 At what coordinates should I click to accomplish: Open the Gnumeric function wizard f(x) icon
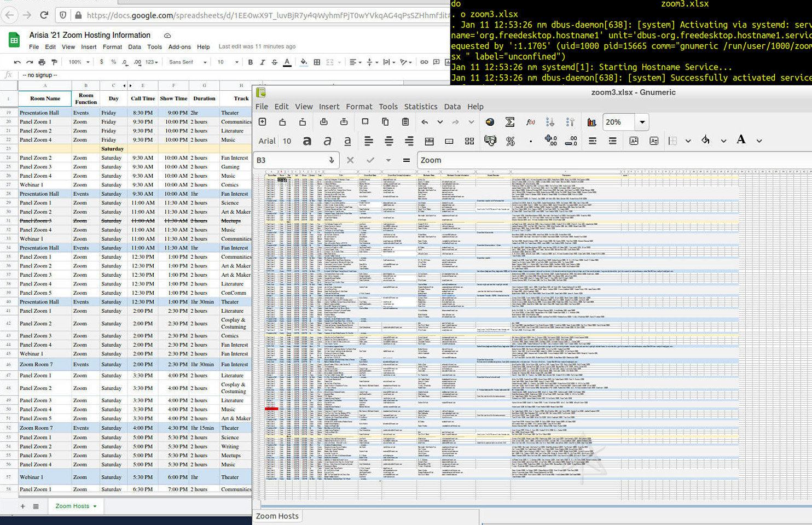coord(530,122)
